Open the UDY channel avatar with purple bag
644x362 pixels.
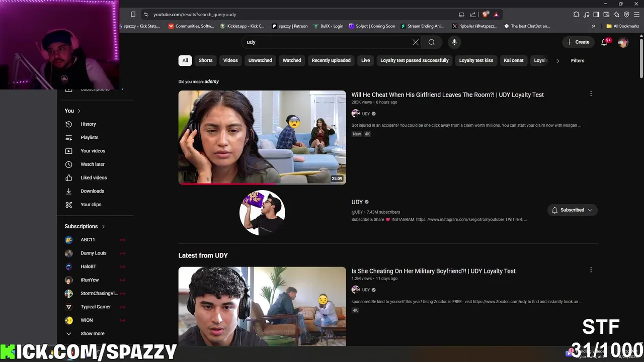click(x=262, y=213)
